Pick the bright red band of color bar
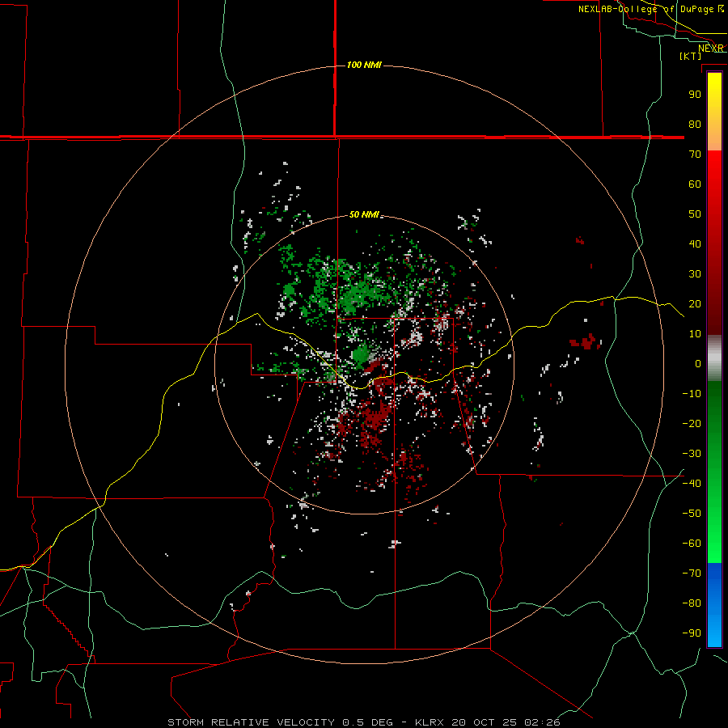This screenshot has height=728, width=728. click(x=714, y=170)
